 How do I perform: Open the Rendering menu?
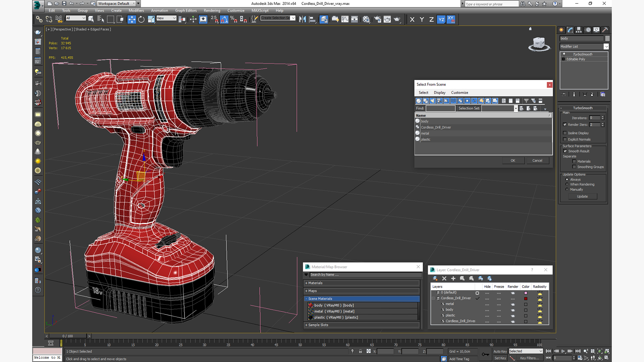(x=212, y=10)
